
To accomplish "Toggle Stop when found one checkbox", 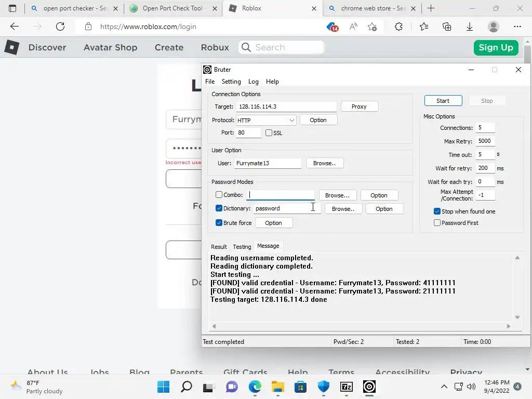I will coord(437,211).
